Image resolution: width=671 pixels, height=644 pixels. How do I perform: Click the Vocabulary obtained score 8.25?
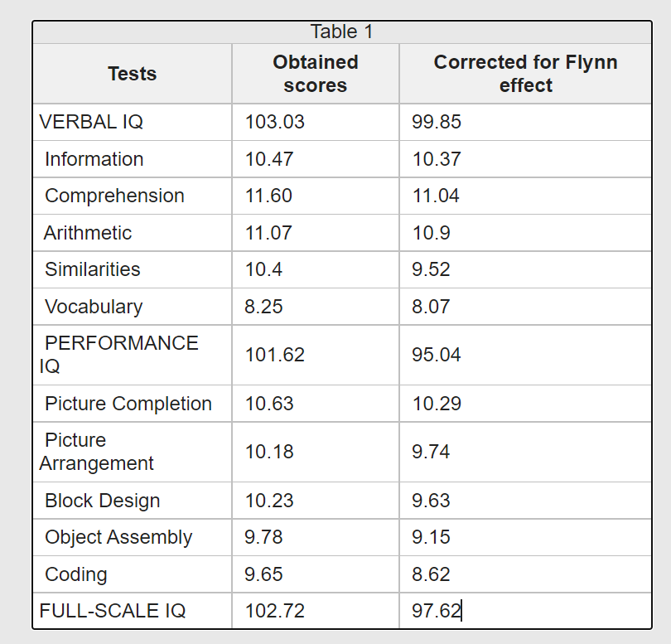pos(263,307)
